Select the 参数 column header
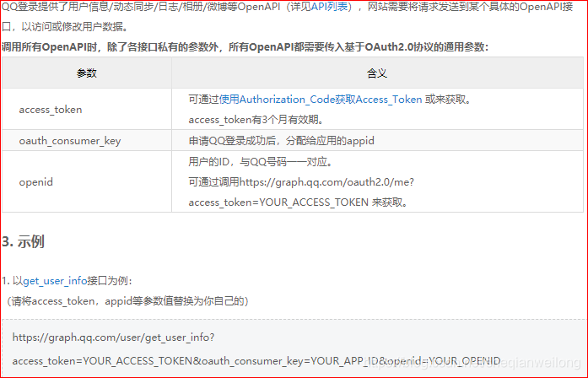 tap(87, 73)
